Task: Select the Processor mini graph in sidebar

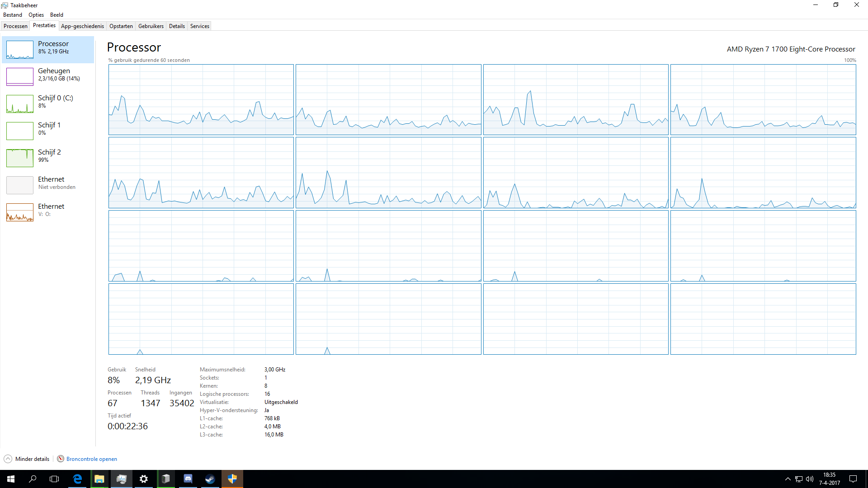Action: (20, 50)
